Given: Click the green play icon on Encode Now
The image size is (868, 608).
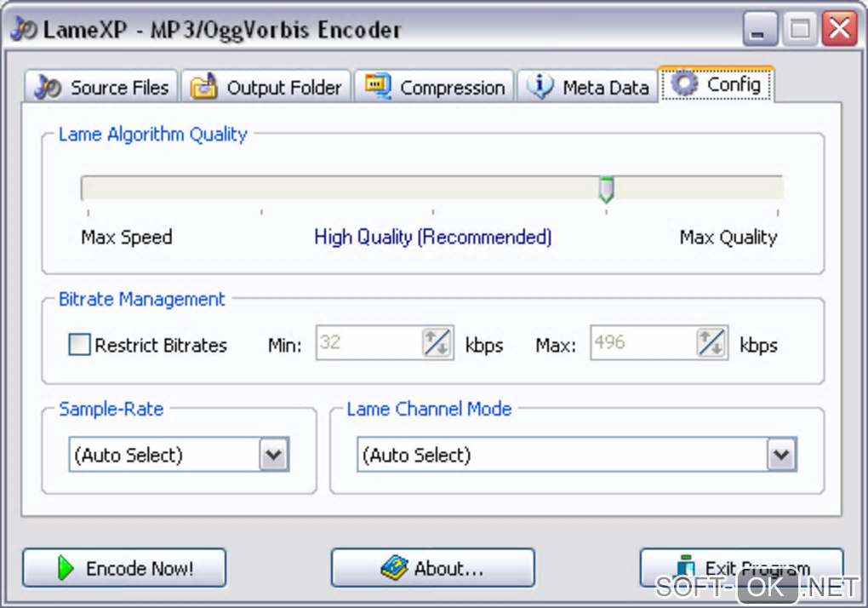Looking at the screenshot, I should point(66,568).
